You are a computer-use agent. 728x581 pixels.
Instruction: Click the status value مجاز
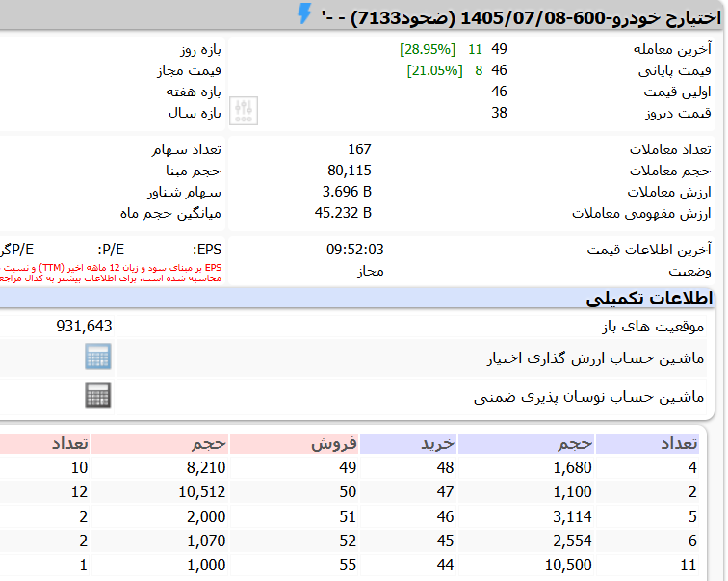371,271
